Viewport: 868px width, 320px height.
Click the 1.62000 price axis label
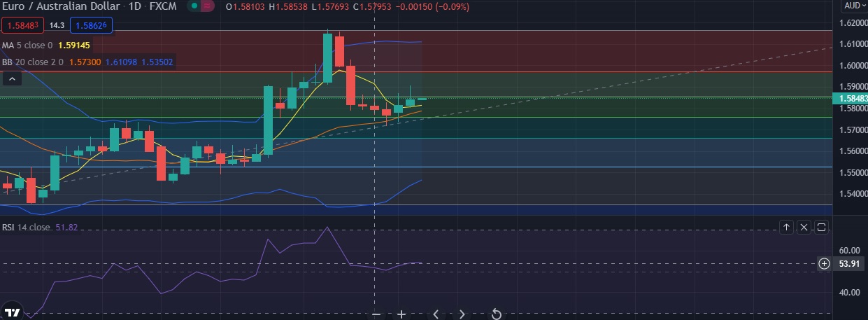point(852,23)
